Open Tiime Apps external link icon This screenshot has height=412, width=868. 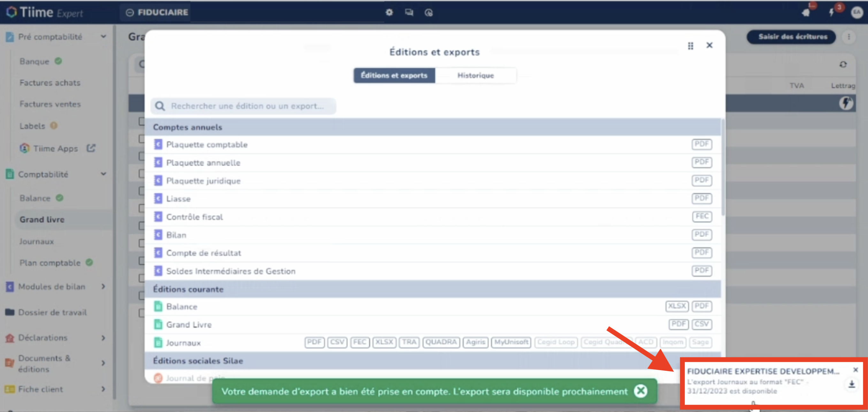pos(91,148)
